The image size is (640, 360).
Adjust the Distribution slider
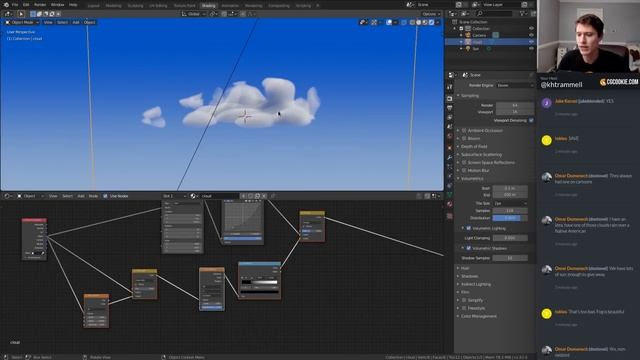510,218
